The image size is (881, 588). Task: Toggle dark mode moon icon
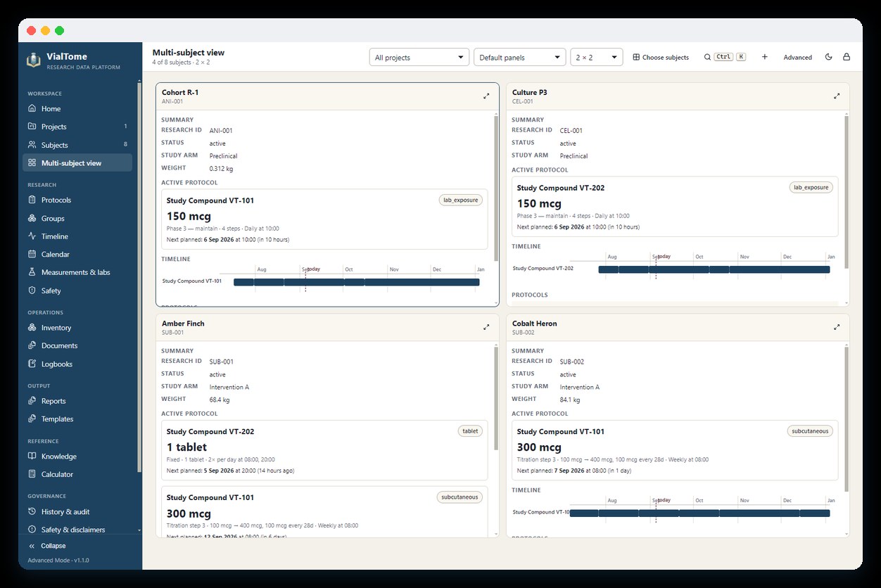pos(828,57)
